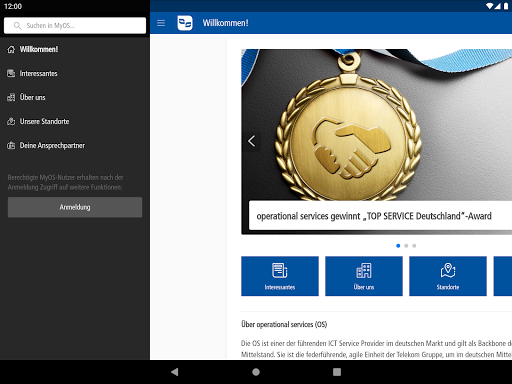Click the MyOS logo icon in header
The width and height of the screenshot is (512, 384).
(x=185, y=23)
